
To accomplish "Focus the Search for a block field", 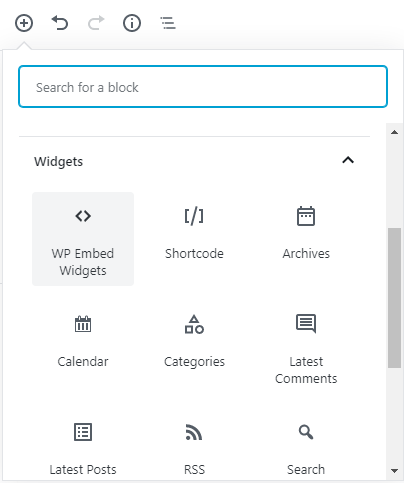I will pyautogui.click(x=203, y=87).
